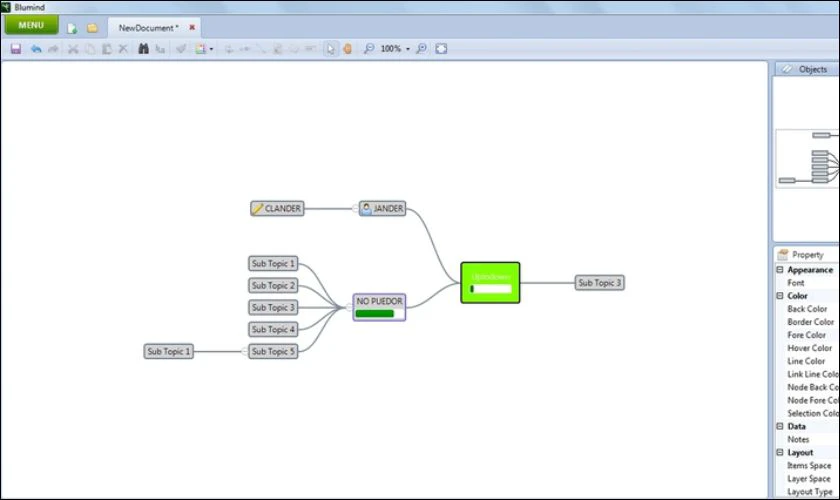This screenshot has height=500, width=840.
Task: Open the Objects panel tab
Action: (x=807, y=69)
